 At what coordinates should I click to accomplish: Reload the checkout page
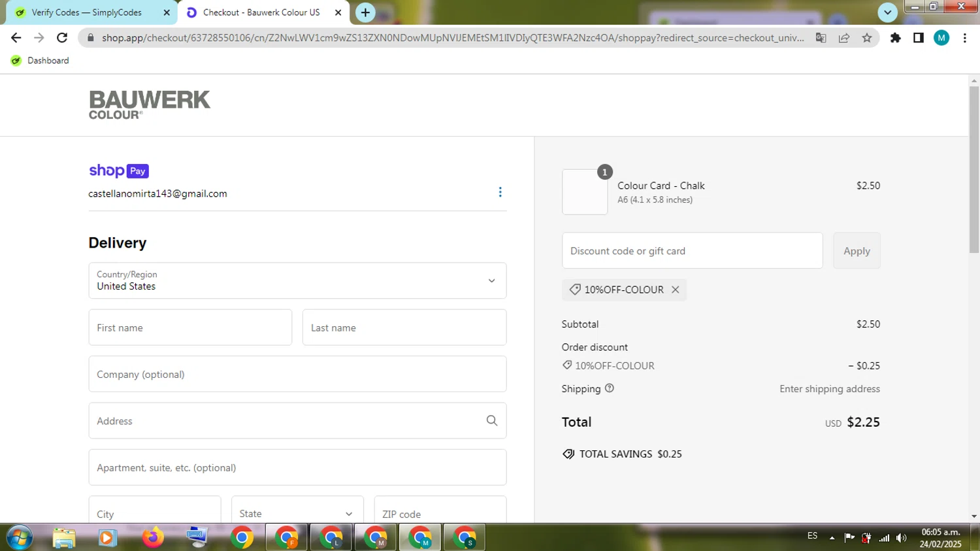(x=62, y=38)
